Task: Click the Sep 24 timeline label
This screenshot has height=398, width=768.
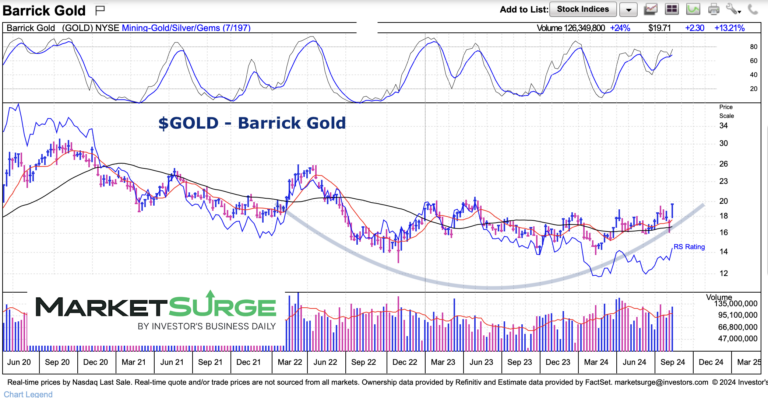Action: click(x=672, y=362)
